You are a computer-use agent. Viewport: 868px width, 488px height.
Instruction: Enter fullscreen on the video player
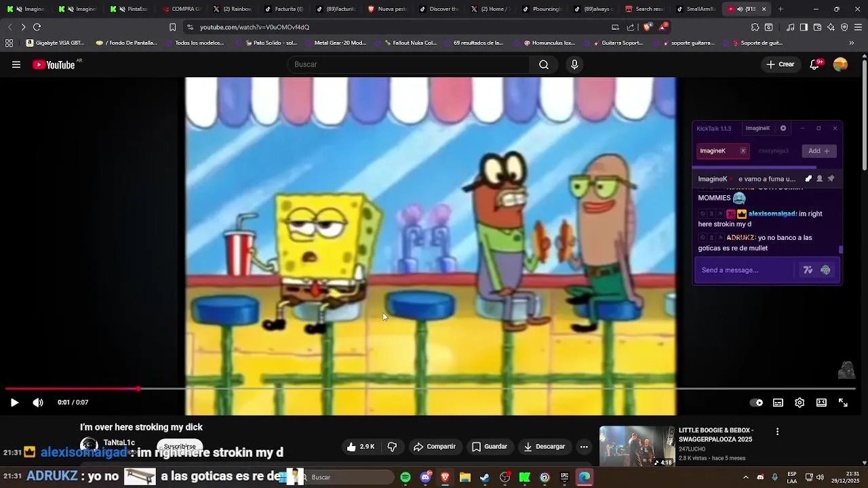coord(843,403)
